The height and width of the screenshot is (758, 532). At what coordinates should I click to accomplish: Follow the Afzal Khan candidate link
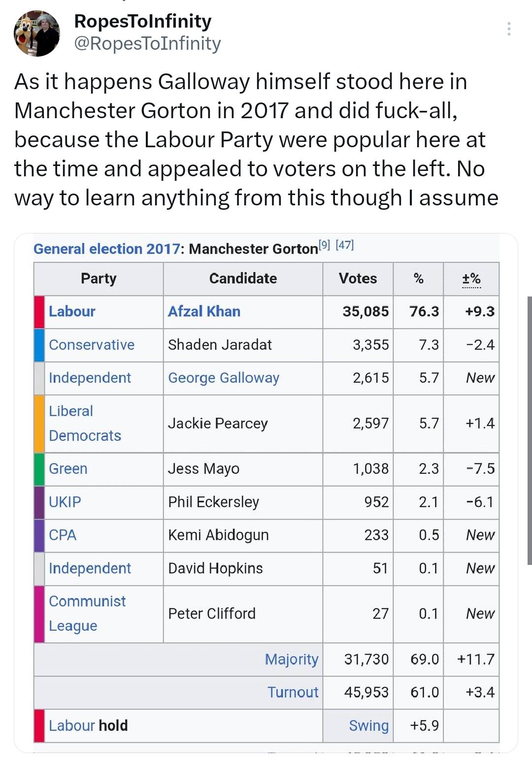point(204,311)
